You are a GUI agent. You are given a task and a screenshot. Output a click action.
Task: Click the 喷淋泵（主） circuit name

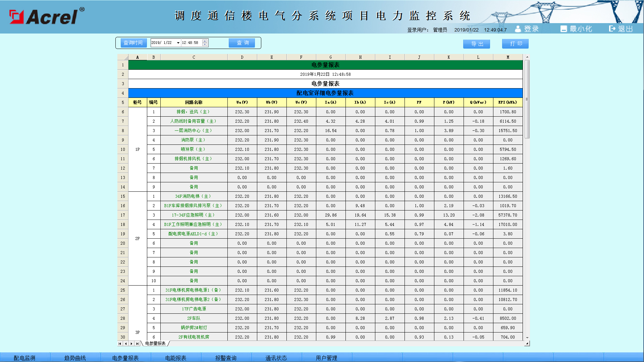pos(194,149)
